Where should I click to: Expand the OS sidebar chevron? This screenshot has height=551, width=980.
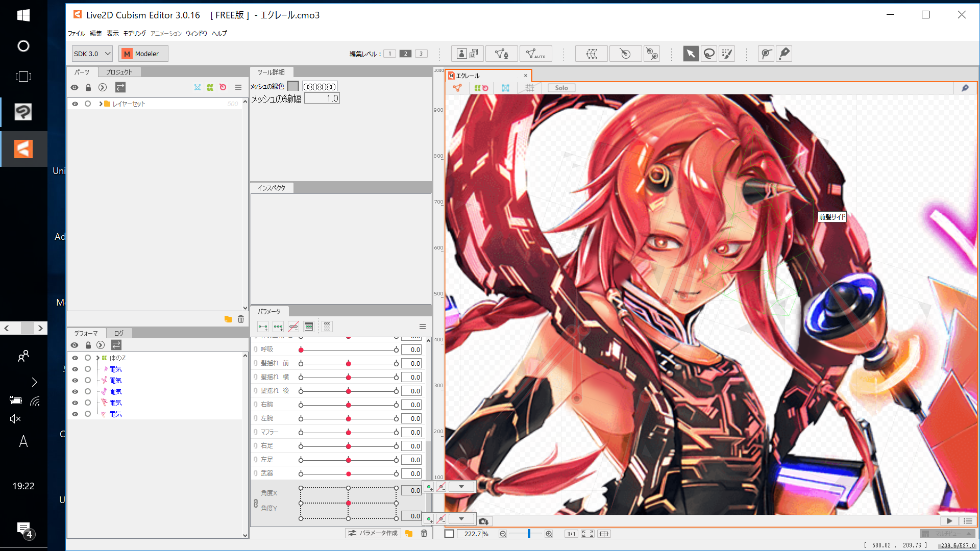[x=34, y=382]
